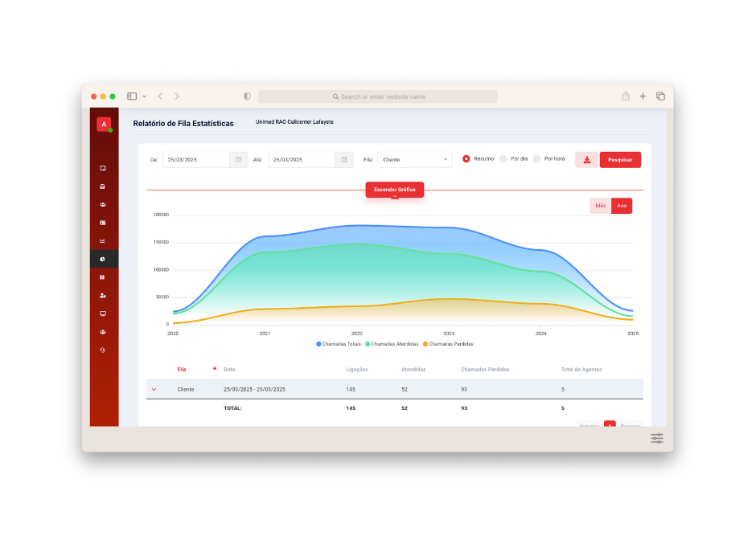The height and width of the screenshot is (553, 756).
Task: Open the headset support icon in sidebar
Action: point(103,350)
